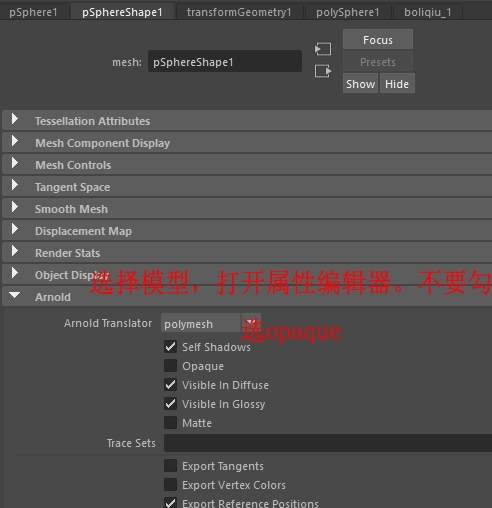
Task: Open the Arnold Translator polymesh dropdown
Action: click(211, 323)
